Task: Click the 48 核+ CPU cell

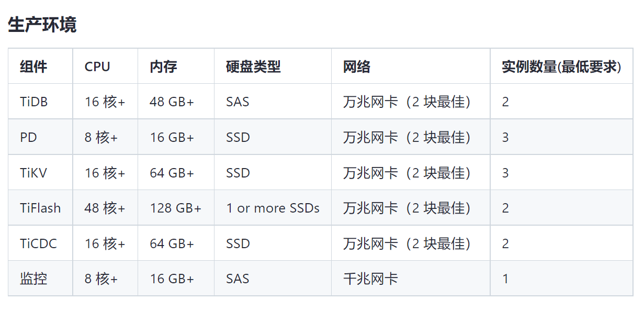Action: [x=105, y=208]
